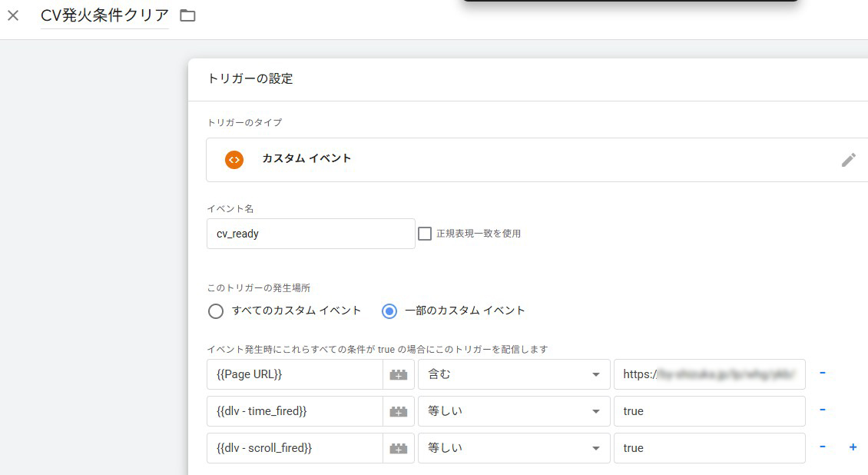Click the cv_ready event name field
The width and height of the screenshot is (868, 475).
click(310, 234)
